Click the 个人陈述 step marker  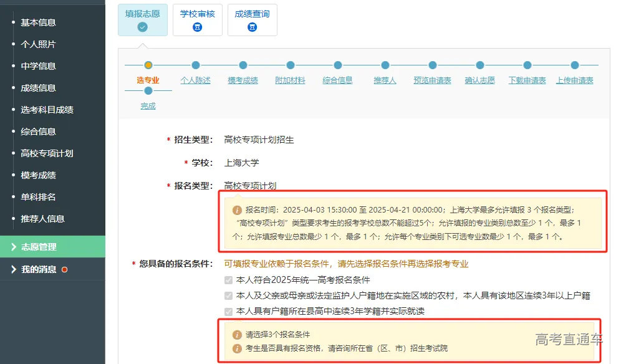pos(195,64)
